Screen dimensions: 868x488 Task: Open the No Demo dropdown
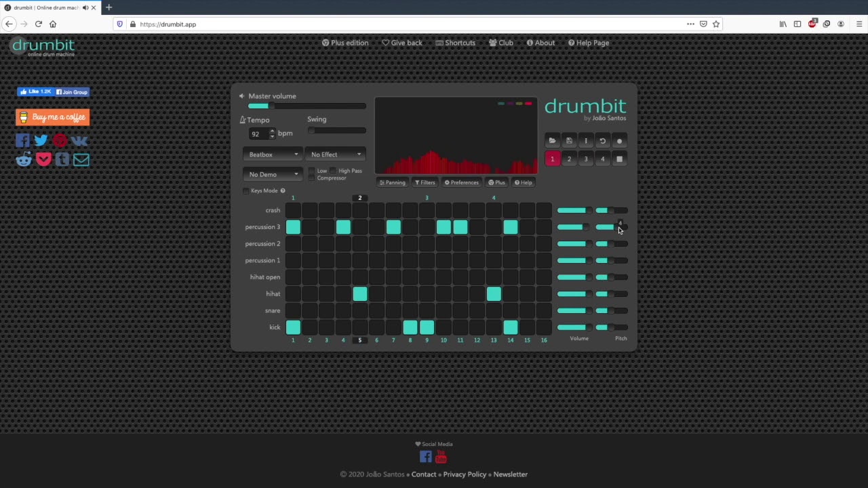[x=273, y=174]
